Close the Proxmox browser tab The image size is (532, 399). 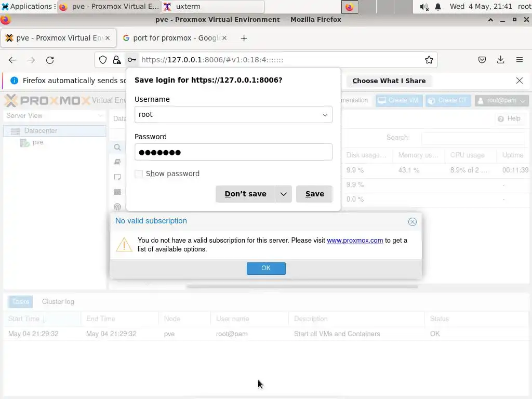click(108, 38)
